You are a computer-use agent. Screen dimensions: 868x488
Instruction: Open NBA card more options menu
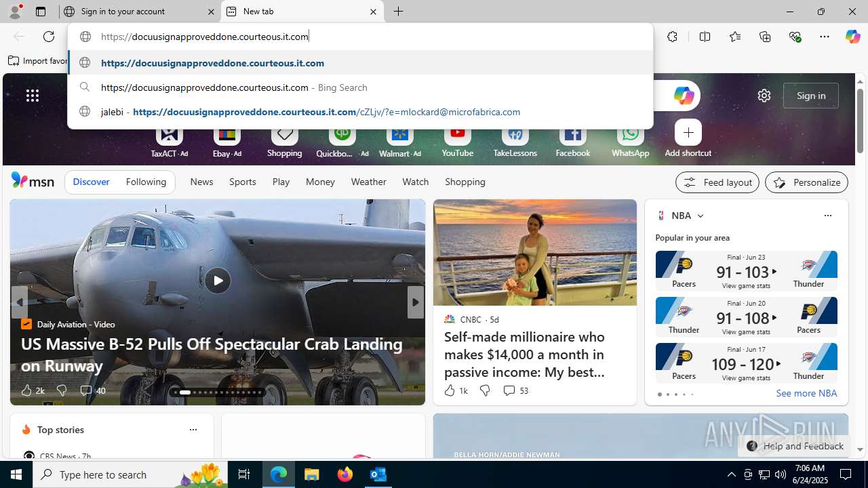point(827,216)
